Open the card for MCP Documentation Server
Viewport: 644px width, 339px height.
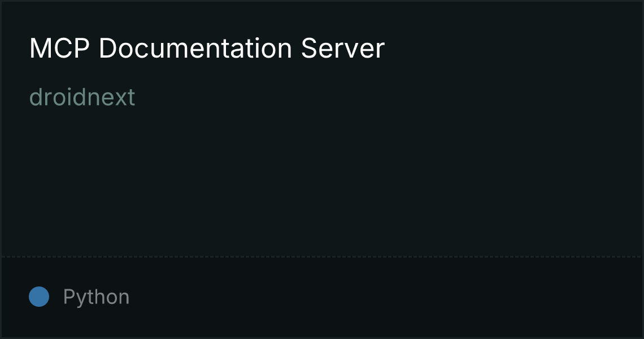[207, 49]
